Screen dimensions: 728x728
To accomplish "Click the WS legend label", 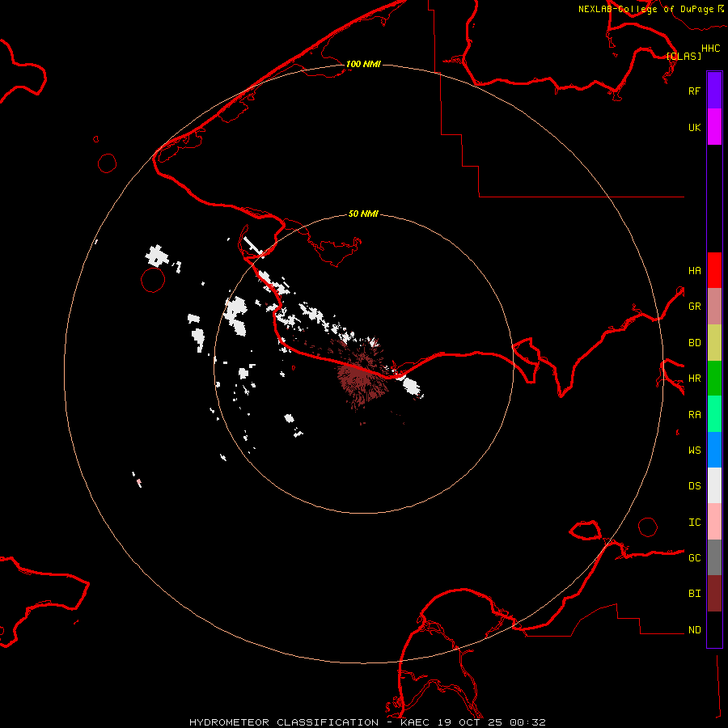I will 694,451.
